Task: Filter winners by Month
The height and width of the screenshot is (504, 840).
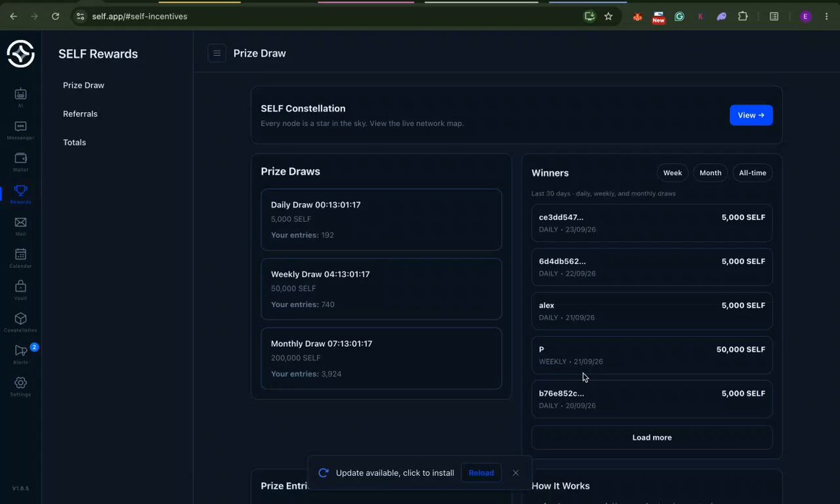Action: (710, 173)
